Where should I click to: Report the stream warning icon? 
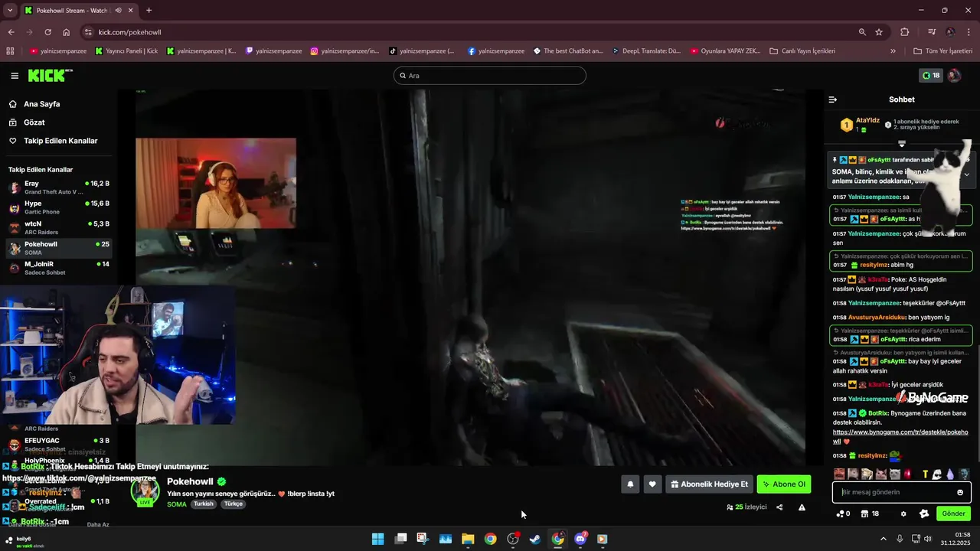[x=802, y=507]
